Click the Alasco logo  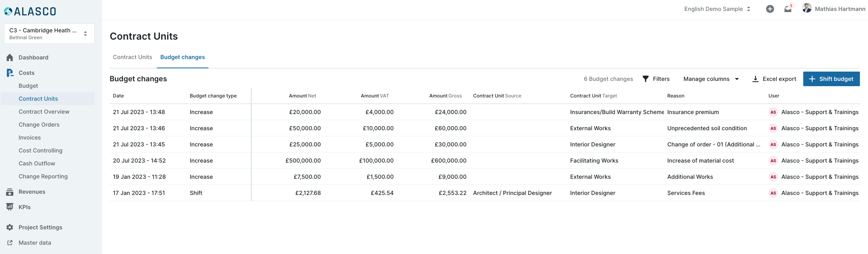tap(30, 11)
